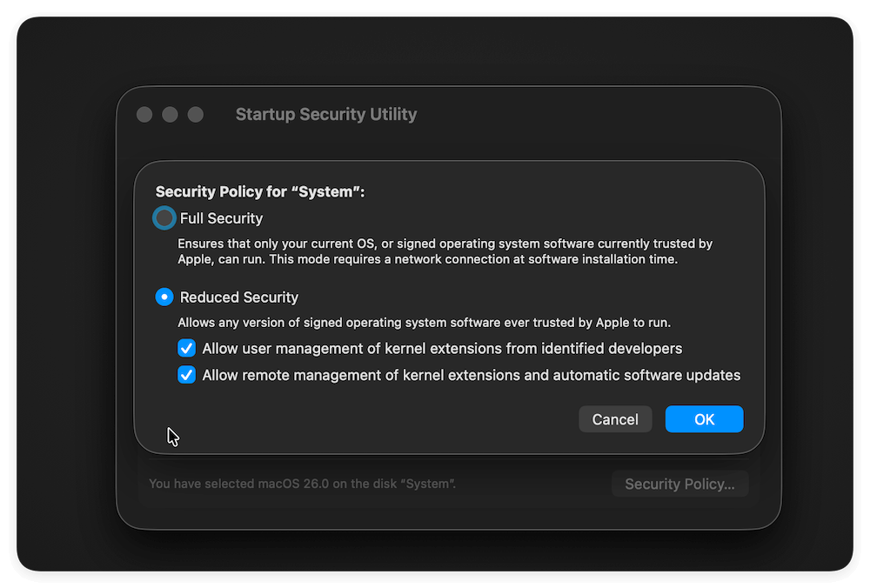Viewport: 870px width, 588px height.
Task: Open the Security Policy… button
Action: 679,484
